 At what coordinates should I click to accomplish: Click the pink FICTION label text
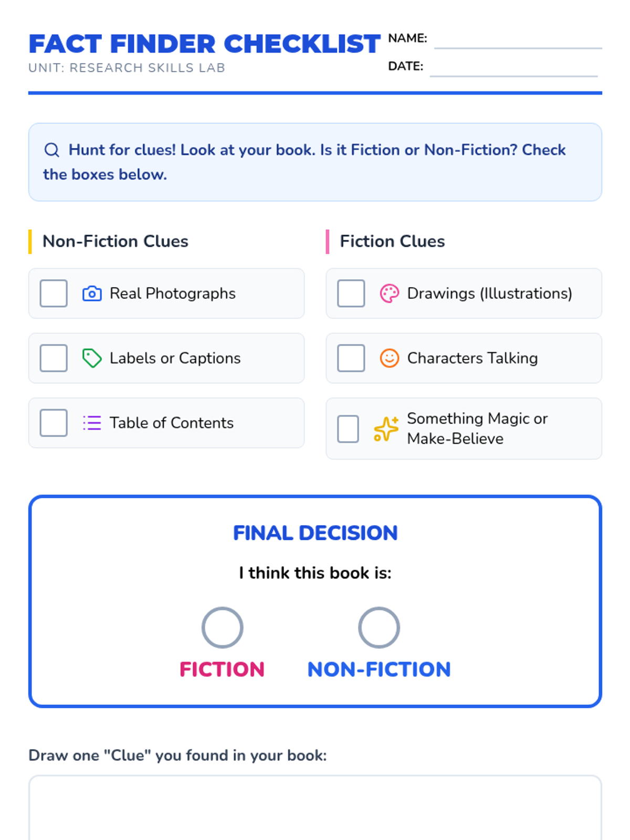click(222, 669)
